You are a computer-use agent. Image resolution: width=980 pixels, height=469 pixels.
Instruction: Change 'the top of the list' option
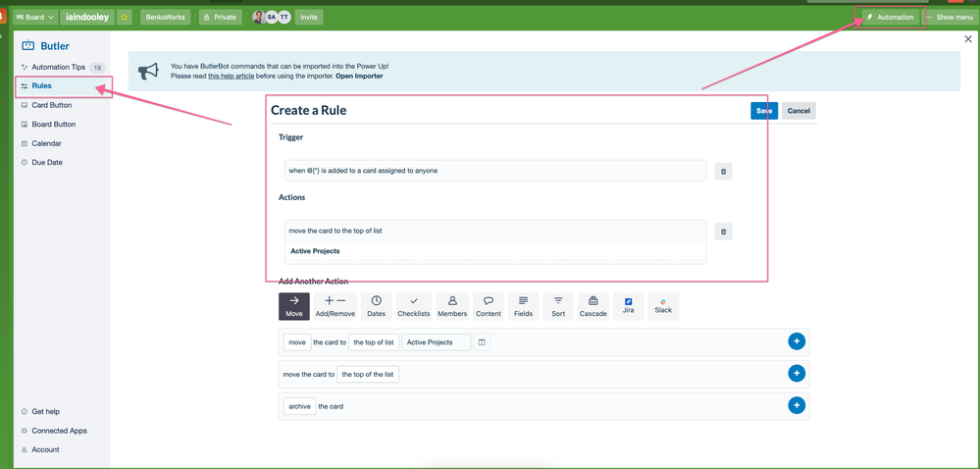pyautogui.click(x=368, y=375)
